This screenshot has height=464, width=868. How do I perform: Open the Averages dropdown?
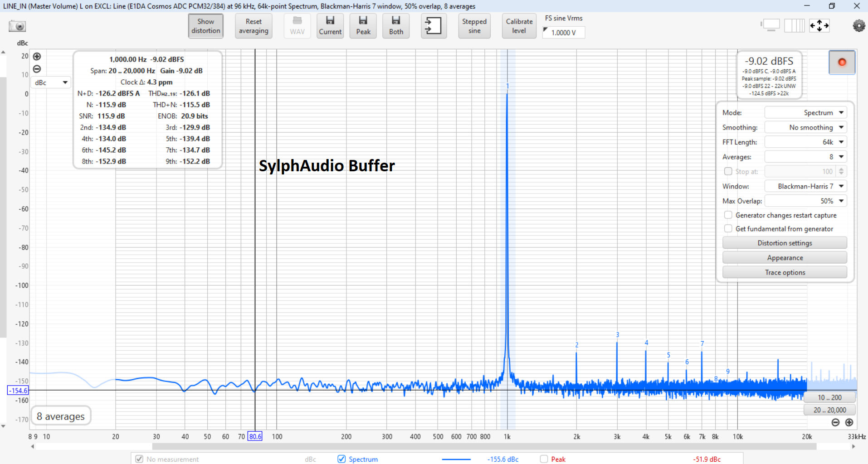[805, 157]
